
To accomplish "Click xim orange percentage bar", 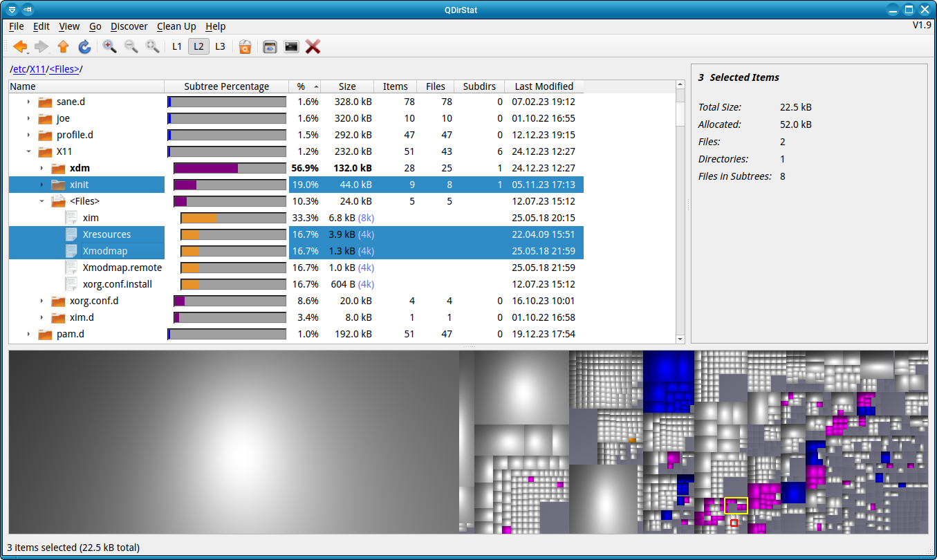I will pyautogui.click(x=199, y=218).
